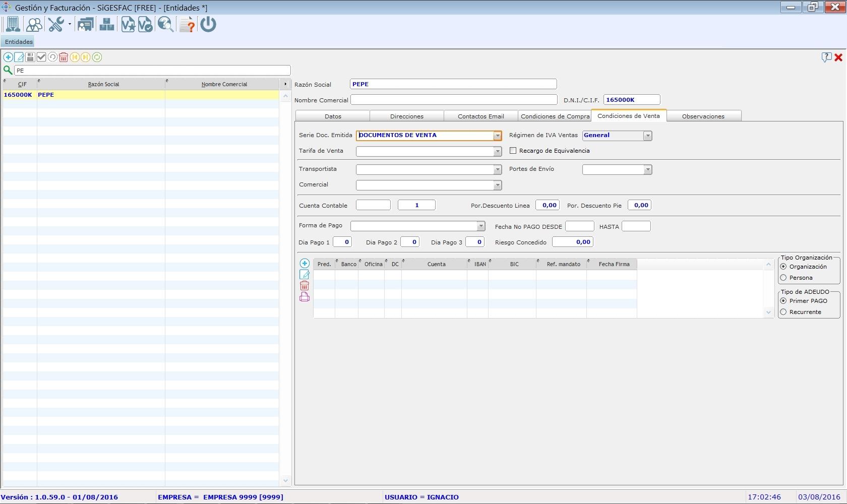
Task: Open the entities people icon
Action: 34,24
